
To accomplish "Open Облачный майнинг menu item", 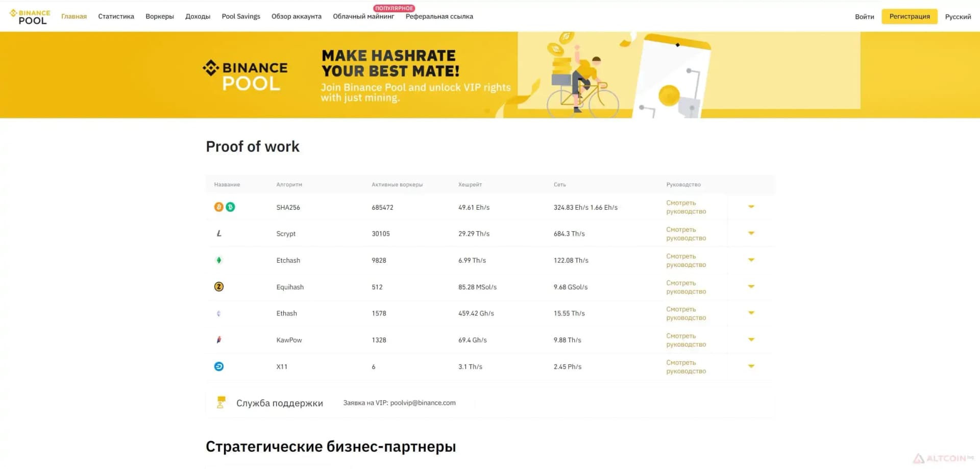I will pos(363,16).
